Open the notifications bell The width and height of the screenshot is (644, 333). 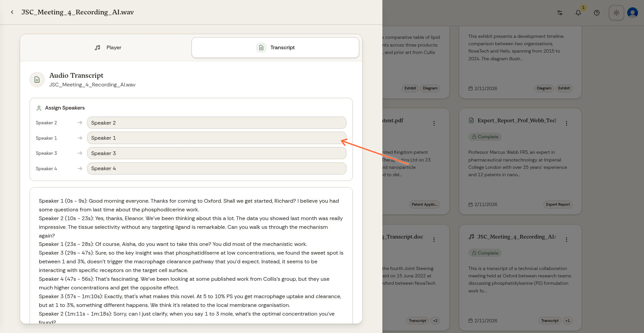coord(578,13)
